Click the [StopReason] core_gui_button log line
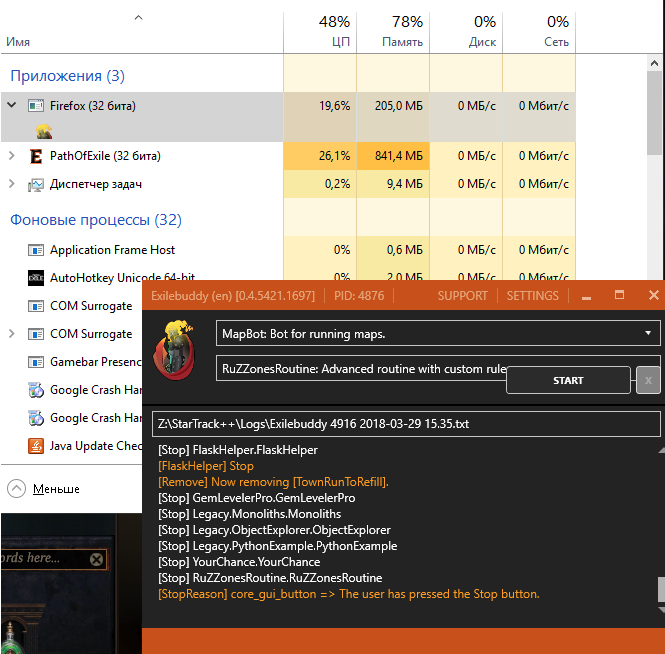 (349, 594)
